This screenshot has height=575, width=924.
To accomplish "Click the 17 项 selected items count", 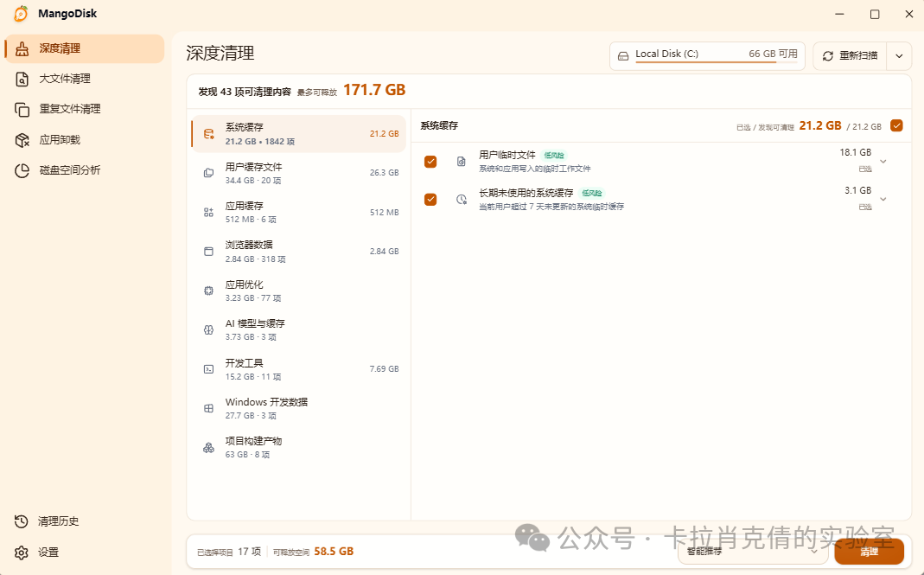I will click(249, 552).
